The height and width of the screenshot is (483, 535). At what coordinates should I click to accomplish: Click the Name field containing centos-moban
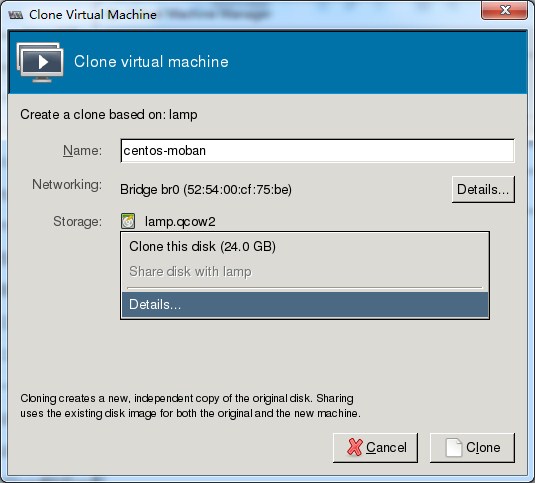coord(317,150)
